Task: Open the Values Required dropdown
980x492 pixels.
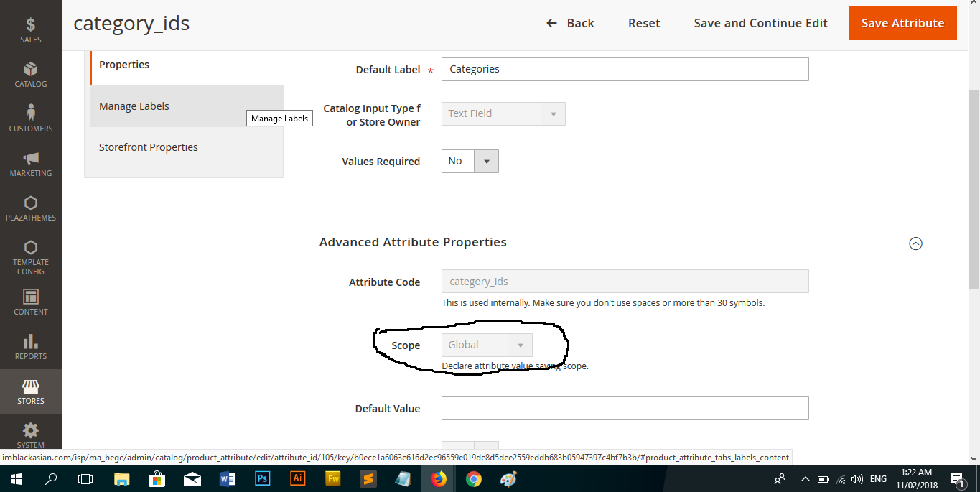Action: click(486, 161)
